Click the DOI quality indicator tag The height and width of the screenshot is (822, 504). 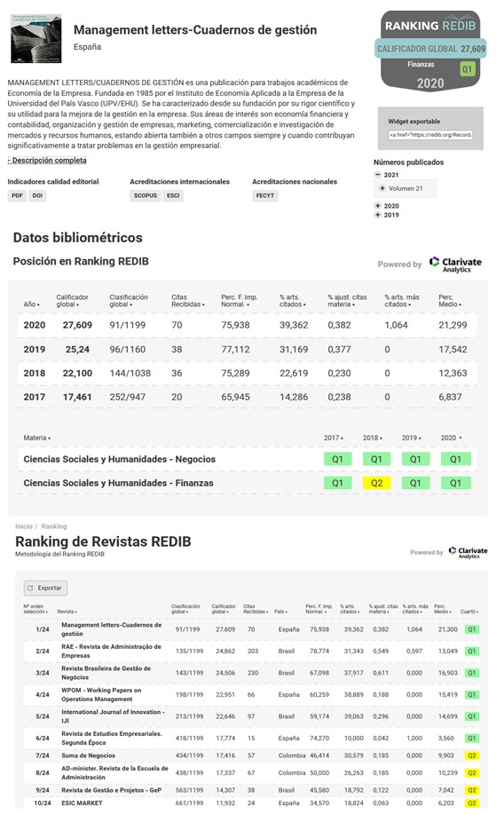tap(37, 195)
